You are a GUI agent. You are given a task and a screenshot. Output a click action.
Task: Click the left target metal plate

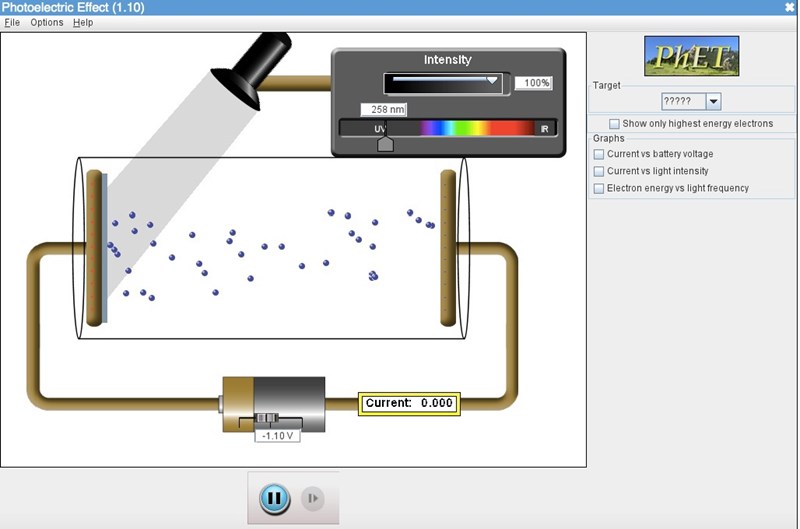tap(96, 247)
